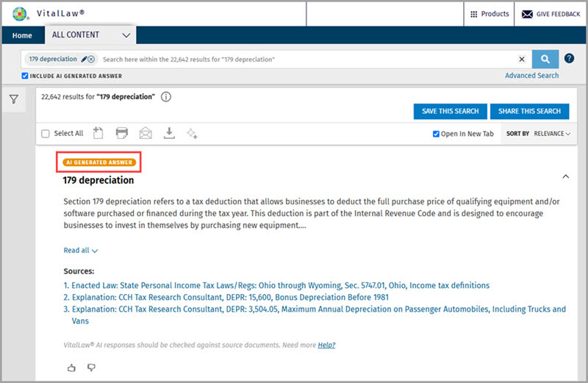Go to the Home tab
The image size is (588, 383).
tap(22, 35)
